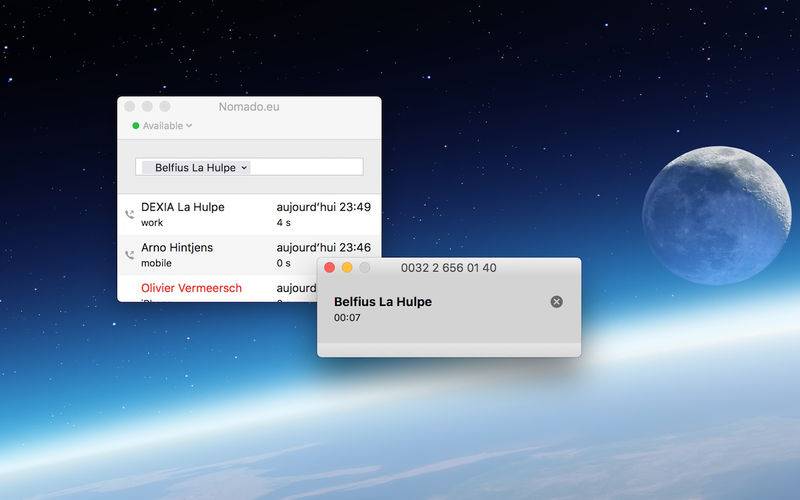Click the green availability status dot
Screen dimensions: 800x500
pos(136,126)
